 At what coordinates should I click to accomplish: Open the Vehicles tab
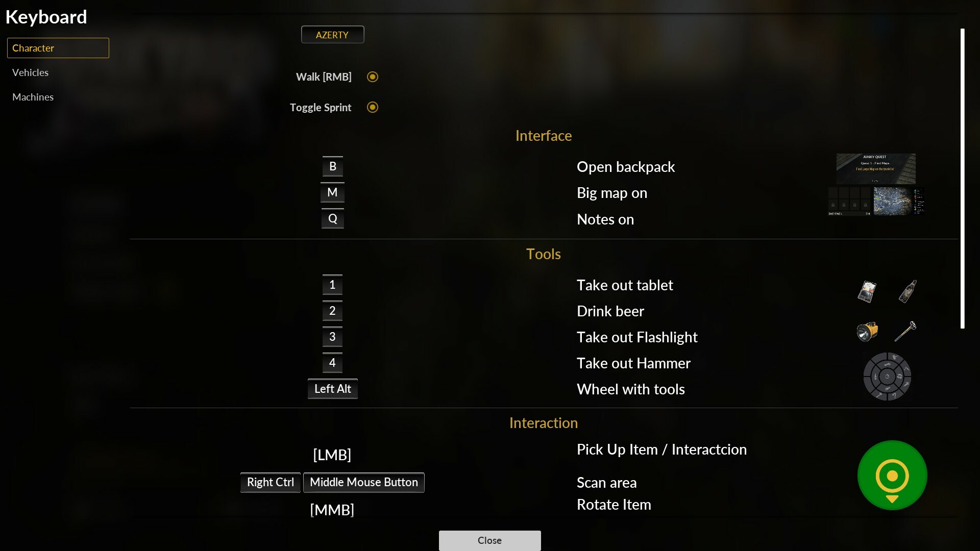coord(31,72)
